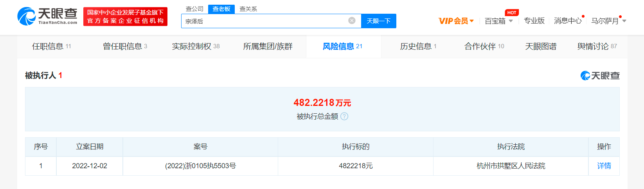
Task: Click the 执行法院 column header
Action: 511,147
